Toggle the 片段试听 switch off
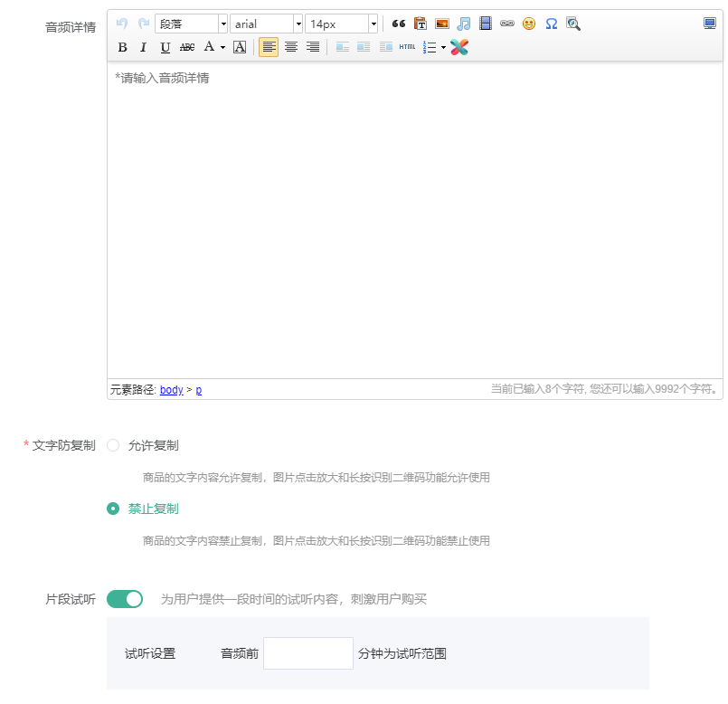The image size is (728, 704). click(x=125, y=599)
